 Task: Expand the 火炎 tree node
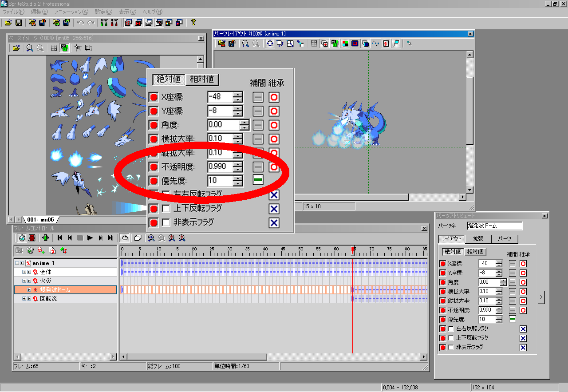coord(24,281)
